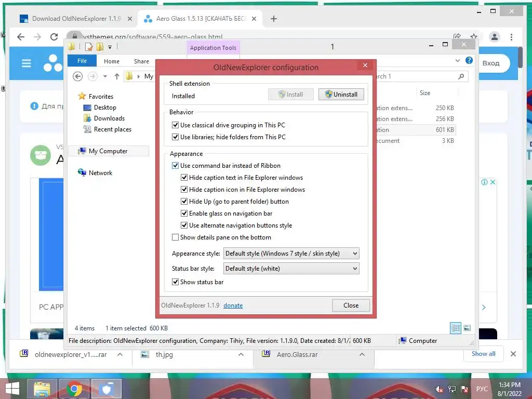532x399 pixels.
Task: Switch to large icons view
Action: [x=467, y=328]
